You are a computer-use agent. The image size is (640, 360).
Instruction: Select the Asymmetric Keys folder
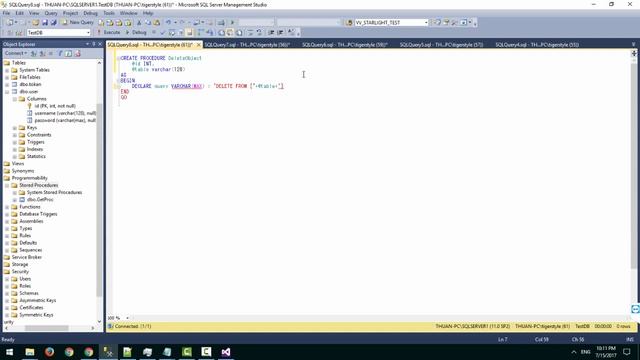(33, 300)
